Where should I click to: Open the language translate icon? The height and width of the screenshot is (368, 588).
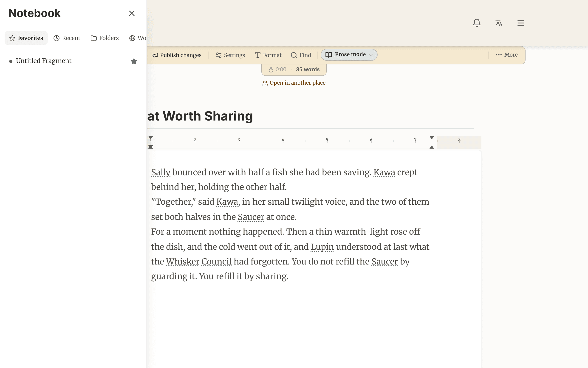pos(499,23)
